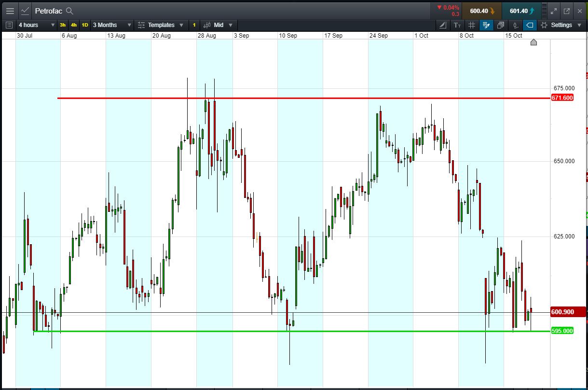
Task: Select the text annotation tool
Action: click(458, 25)
